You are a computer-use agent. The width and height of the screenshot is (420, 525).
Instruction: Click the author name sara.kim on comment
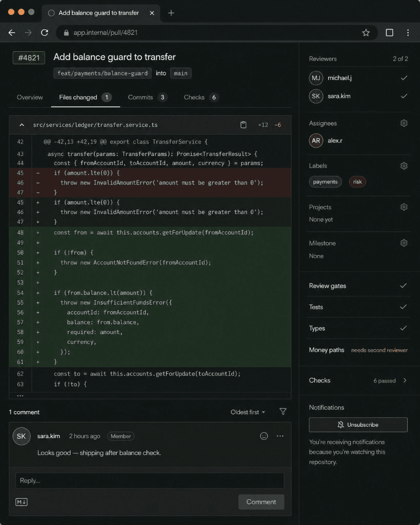click(49, 436)
